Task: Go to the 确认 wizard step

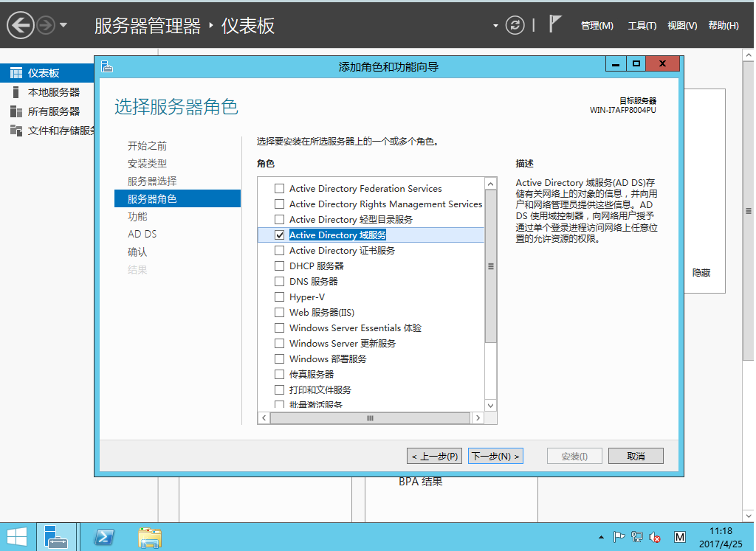Action: point(137,252)
